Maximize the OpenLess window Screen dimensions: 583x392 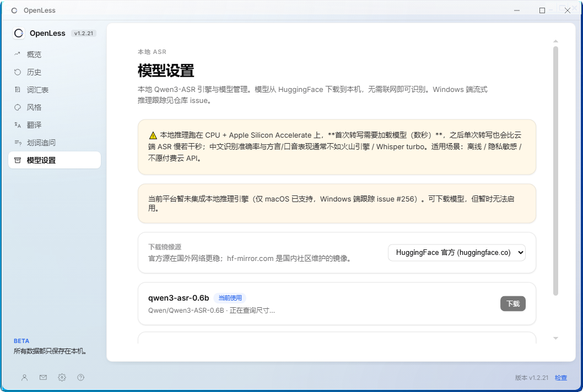point(542,10)
